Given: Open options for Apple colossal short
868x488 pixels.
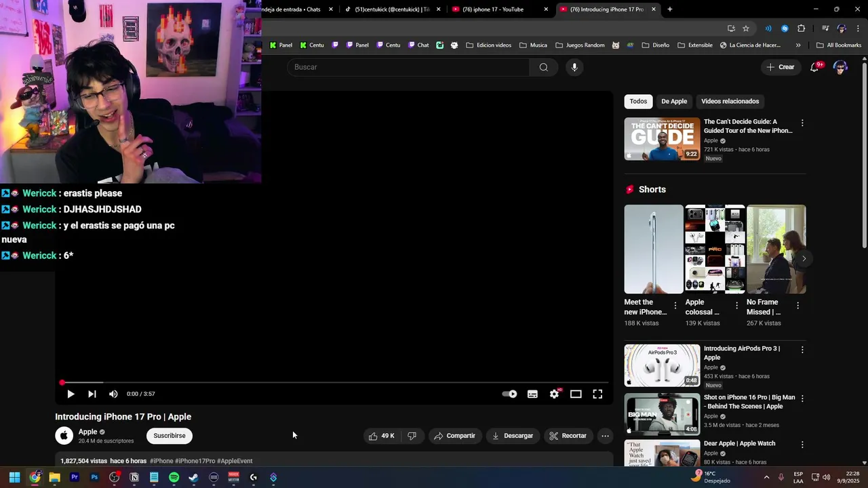Looking at the screenshot, I should [737, 306].
